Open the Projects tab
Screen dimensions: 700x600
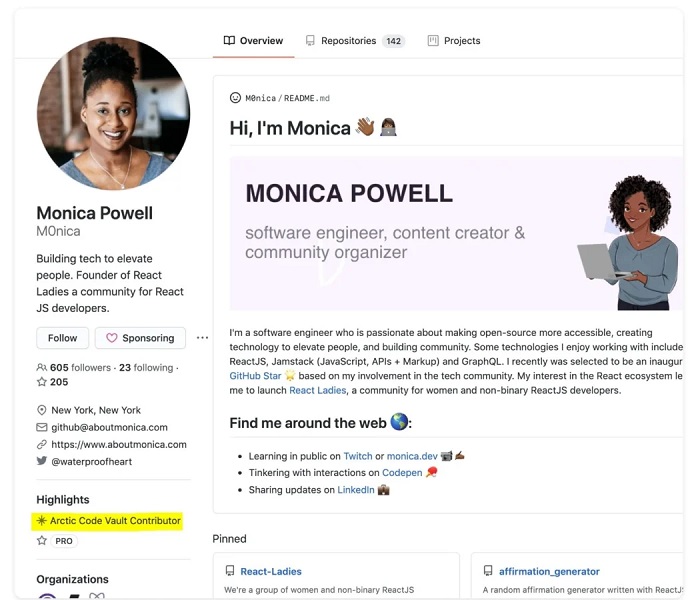coord(454,41)
